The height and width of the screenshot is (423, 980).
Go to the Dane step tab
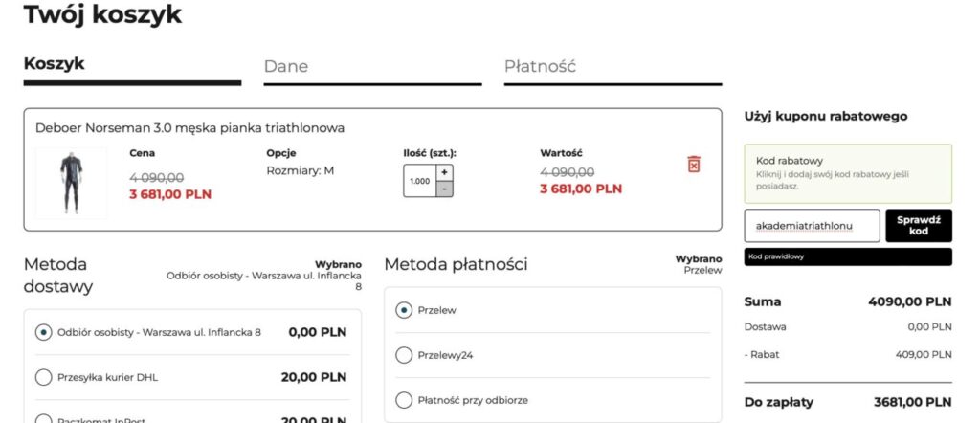286,66
